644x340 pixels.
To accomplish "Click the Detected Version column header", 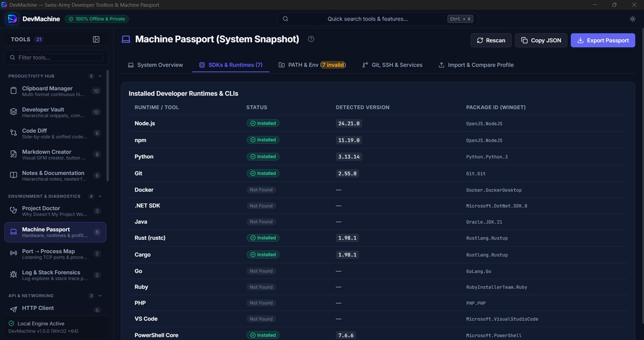I will click(x=363, y=107).
